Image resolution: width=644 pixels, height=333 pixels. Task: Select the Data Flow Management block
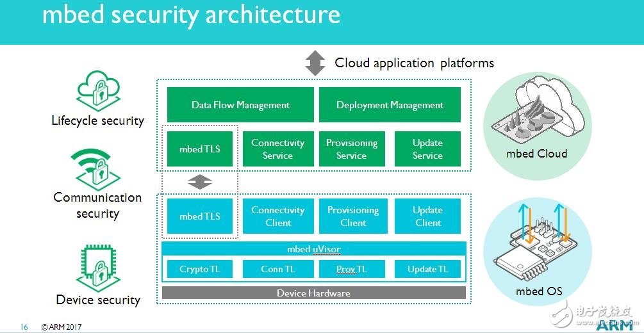point(240,105)
